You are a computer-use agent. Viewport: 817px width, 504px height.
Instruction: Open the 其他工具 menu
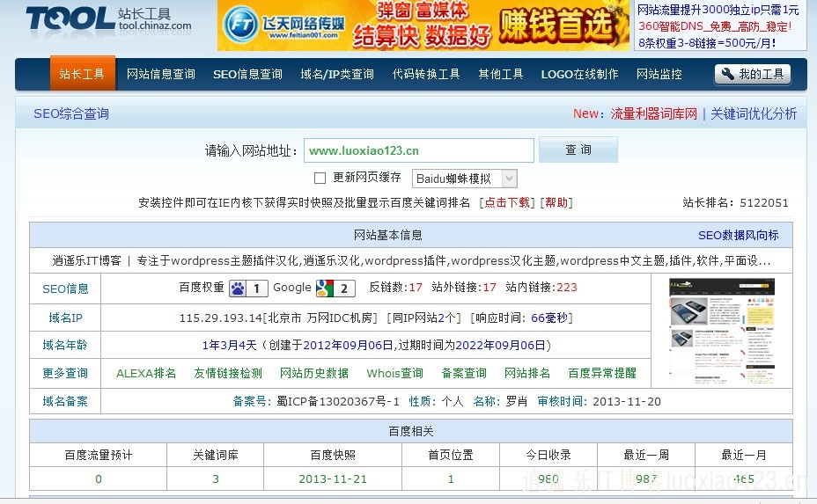click(x=501, y=75)
